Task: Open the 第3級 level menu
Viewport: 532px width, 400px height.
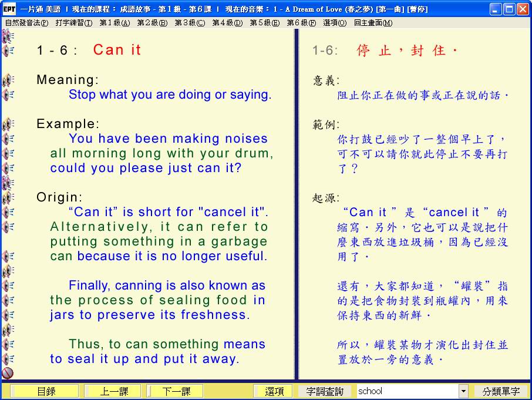Action: click(190, 23)
